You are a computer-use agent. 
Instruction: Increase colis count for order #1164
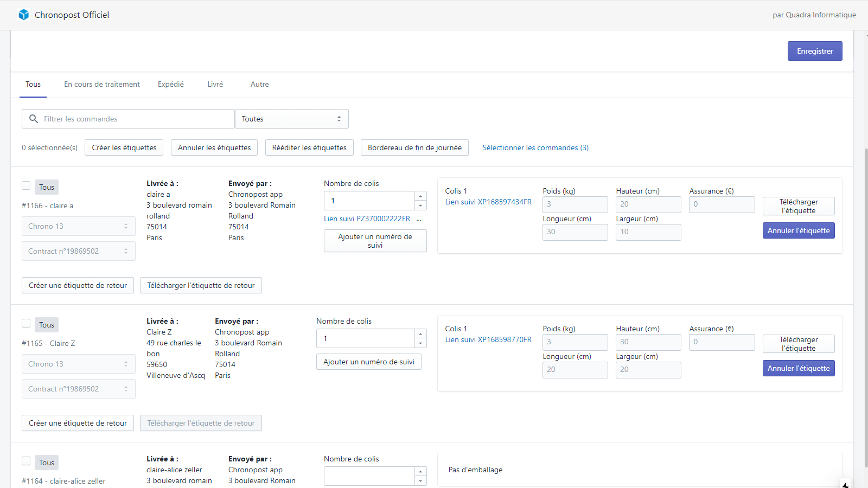420,472
